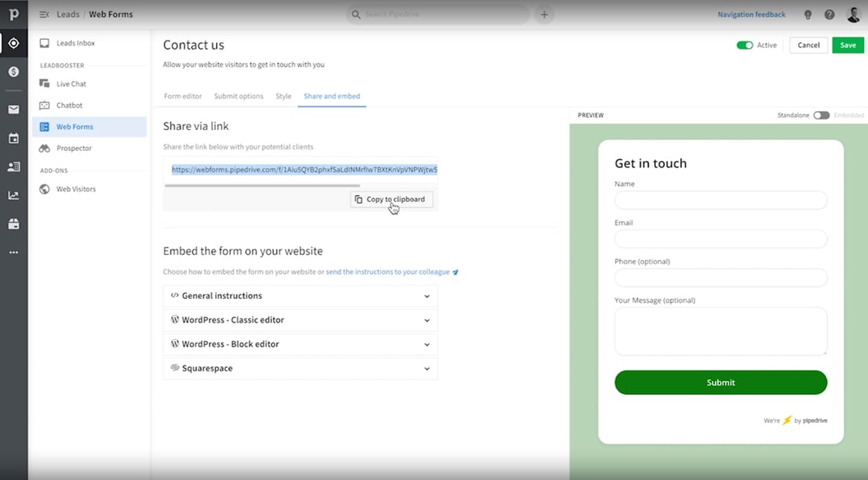The height and width of the screenshot is (480, 868).
Task: Click the Name field in the form preview
Action: [x=720, y=200]
